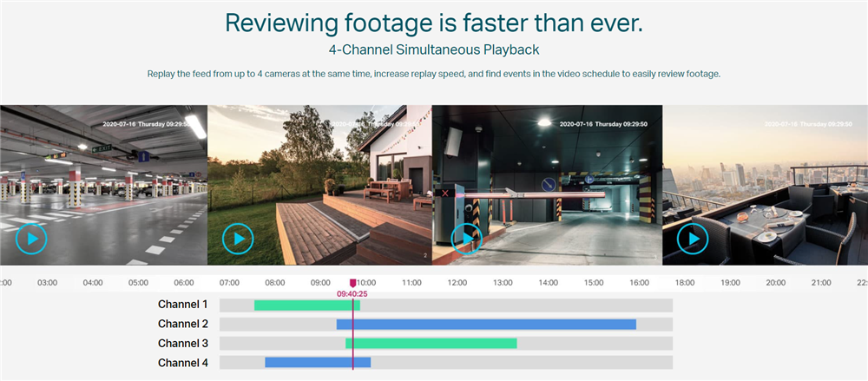Click the 09:40:25 time label

(x=352, y=294)
